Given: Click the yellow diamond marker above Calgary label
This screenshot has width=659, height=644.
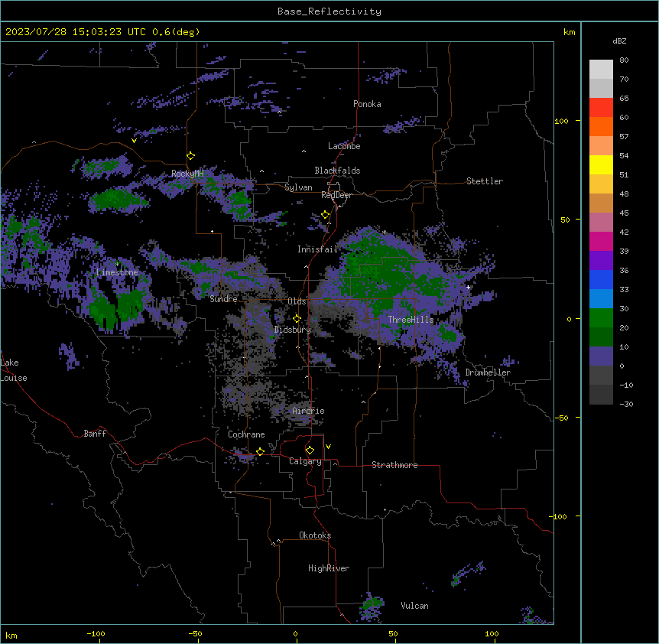Looking at the screenshot, I should pos(310,450).
